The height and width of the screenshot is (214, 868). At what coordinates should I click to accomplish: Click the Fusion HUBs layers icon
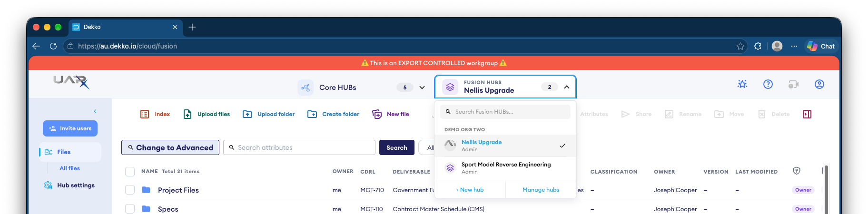tap(450, 87)
